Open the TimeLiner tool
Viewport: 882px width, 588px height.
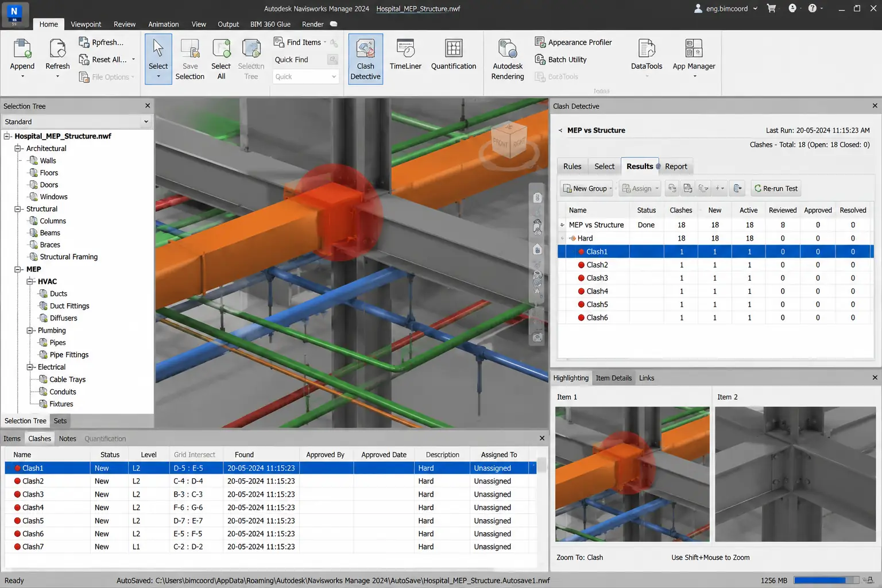(405, 55)
